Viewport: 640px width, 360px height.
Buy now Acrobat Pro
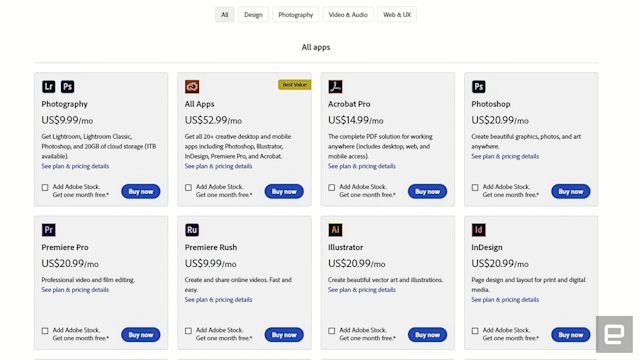click(x=427, y=191)
